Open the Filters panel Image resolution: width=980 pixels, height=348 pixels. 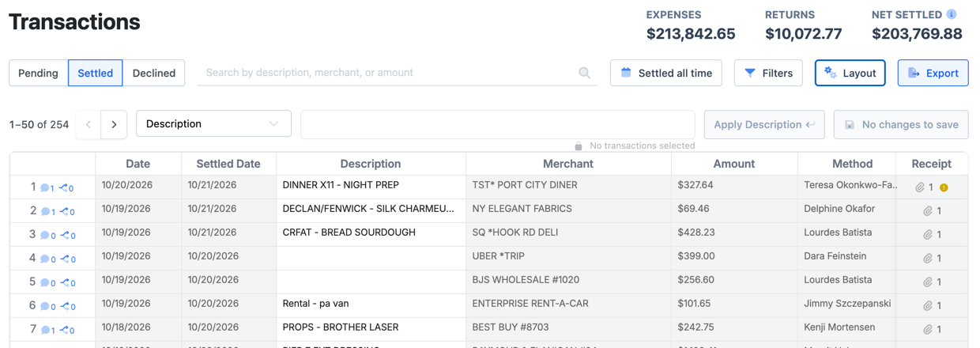point(768,73)
